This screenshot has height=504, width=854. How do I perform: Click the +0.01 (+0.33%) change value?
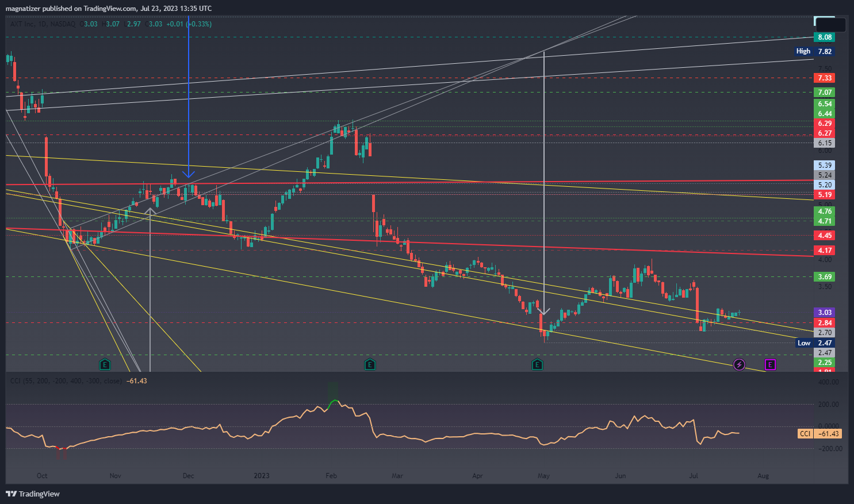coord(189,24)
